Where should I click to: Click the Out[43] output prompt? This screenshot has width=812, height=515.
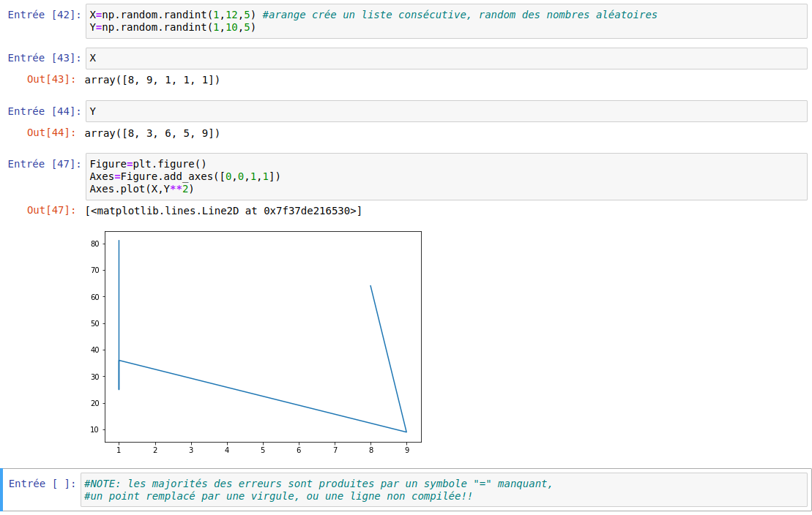pos(51,80)
